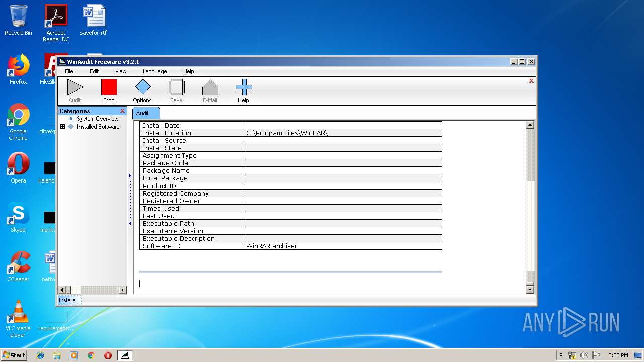Viewport: 644px width, 362px height.
Task: Open the Language menu
Action: 154,71
